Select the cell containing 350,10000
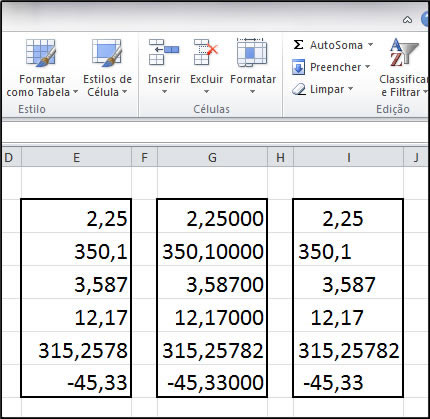This screenshot has width=430, height=419. point(212,250)
